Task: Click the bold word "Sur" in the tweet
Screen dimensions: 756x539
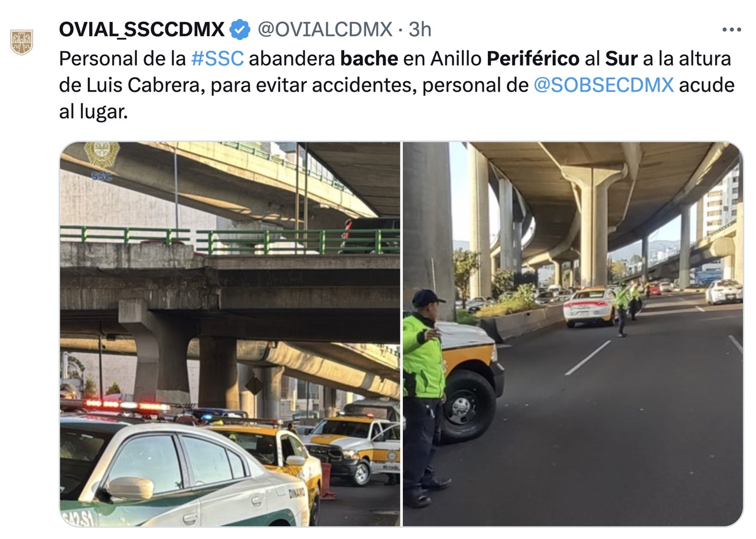Action: pos(621,59)
